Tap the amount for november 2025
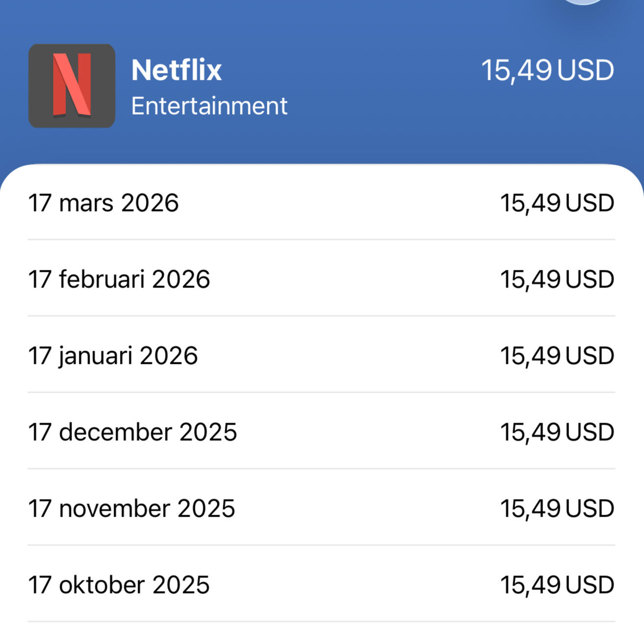The height and width of the screenshot is (644, 644). pos(557,508)
